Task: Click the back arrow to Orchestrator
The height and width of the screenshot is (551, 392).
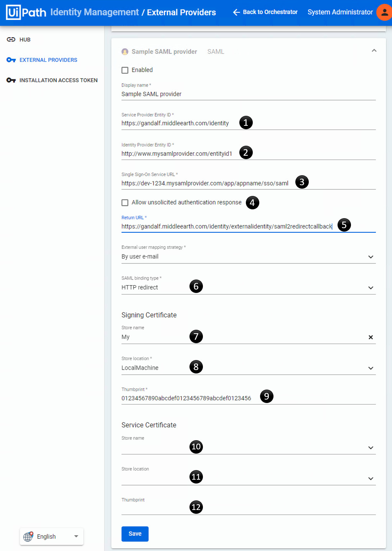Action: (x=236, y=12)
